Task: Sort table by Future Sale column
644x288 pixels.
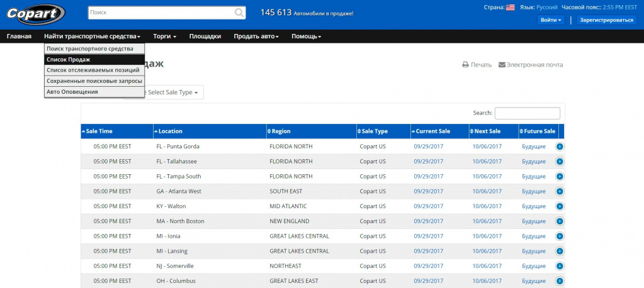Action: click(538, 131)
